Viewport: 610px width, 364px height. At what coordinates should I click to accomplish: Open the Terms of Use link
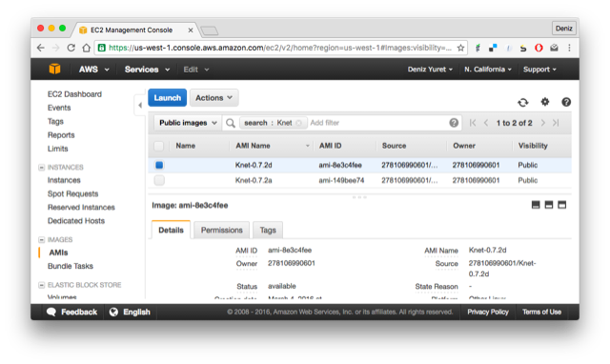(x=541, y=312)
